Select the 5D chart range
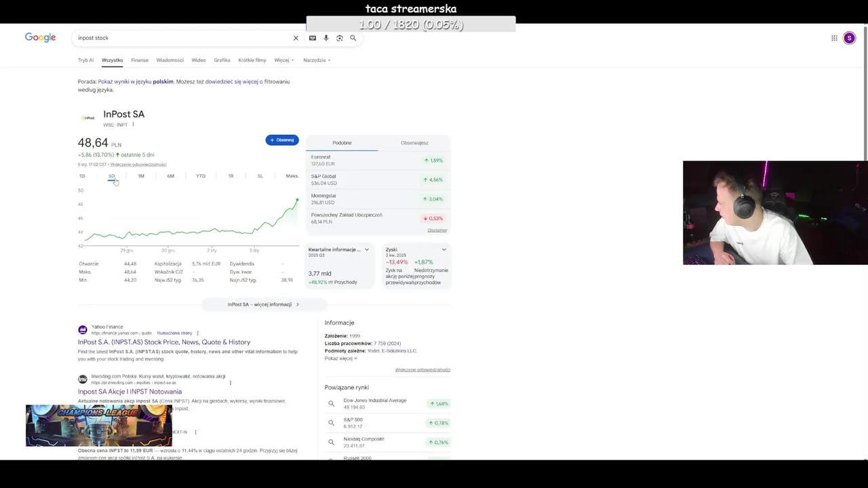This screenshot has height=488, width=868. [112, 176]
